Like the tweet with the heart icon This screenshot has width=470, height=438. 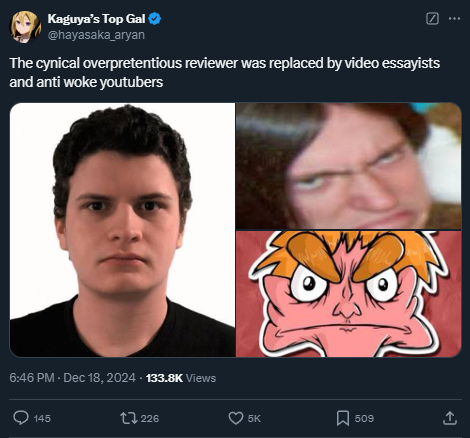click(x=236, y=418)
